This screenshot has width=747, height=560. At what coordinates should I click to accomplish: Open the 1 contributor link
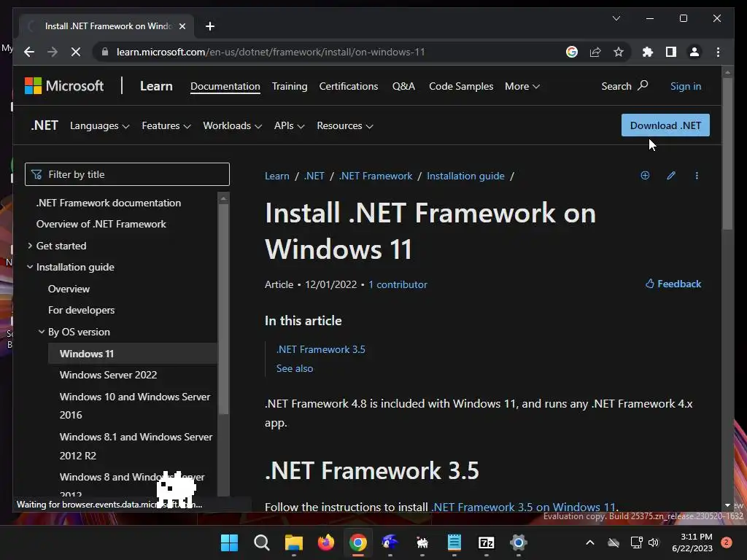tap(398, 285)
